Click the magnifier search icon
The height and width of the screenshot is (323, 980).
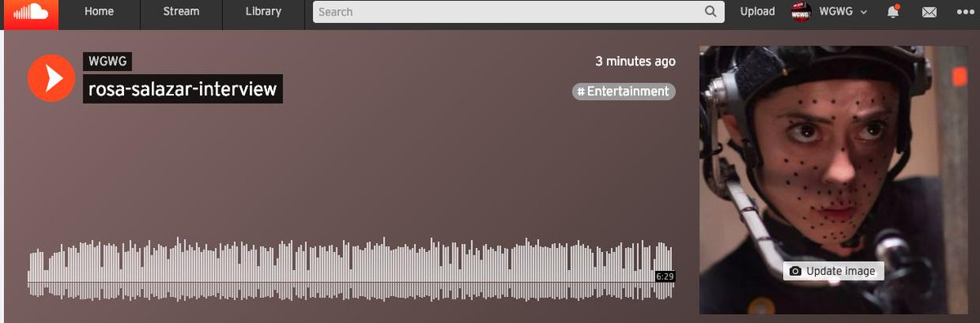pos(710,12)
